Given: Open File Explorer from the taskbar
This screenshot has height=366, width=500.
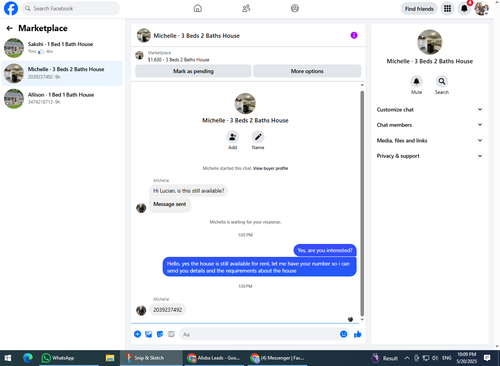Looking at the screenshot, I should pos(110,358).
